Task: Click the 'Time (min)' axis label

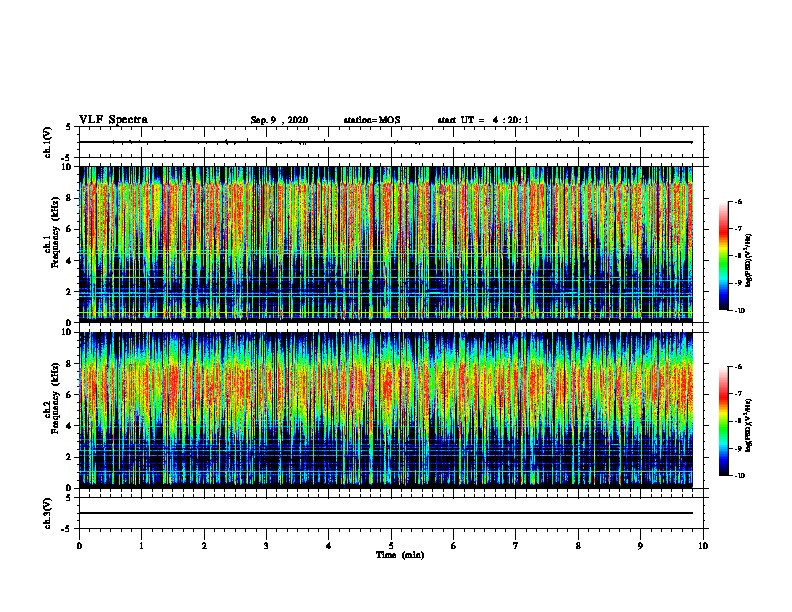Action: click(400, 555)
